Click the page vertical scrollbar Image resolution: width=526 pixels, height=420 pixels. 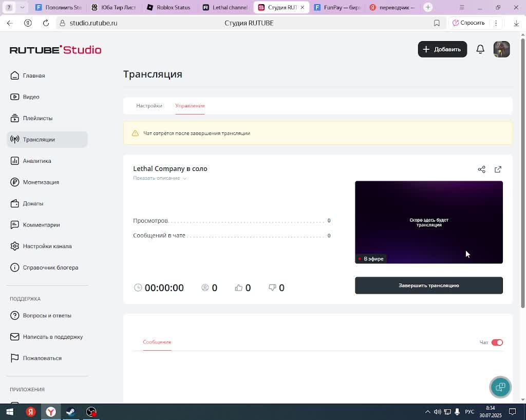(x=522, y=173)
